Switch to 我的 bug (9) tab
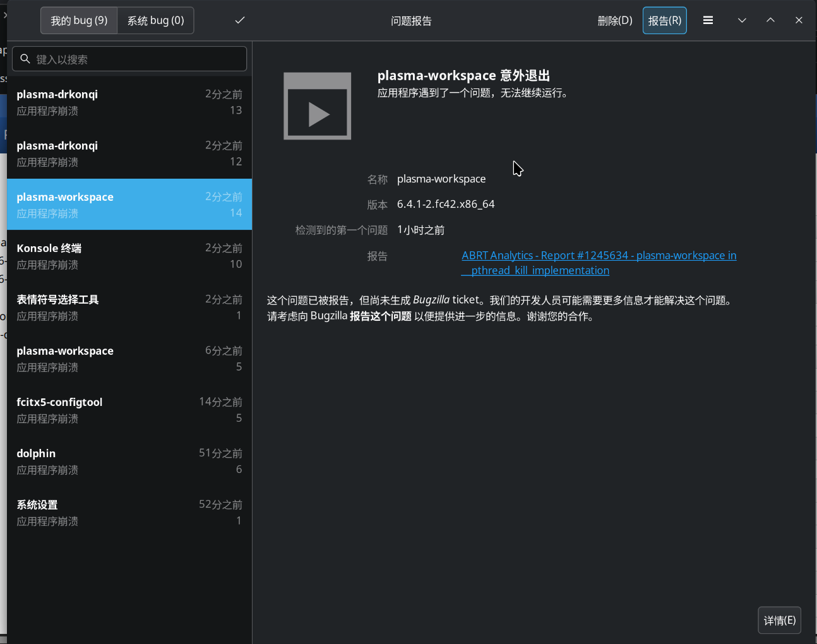This screenshot has height=644, width=817. tap(79, 20)
